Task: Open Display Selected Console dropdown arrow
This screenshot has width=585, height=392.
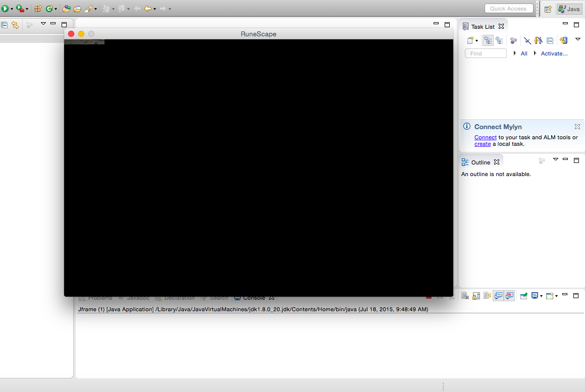Action: (x=542, y=296)
